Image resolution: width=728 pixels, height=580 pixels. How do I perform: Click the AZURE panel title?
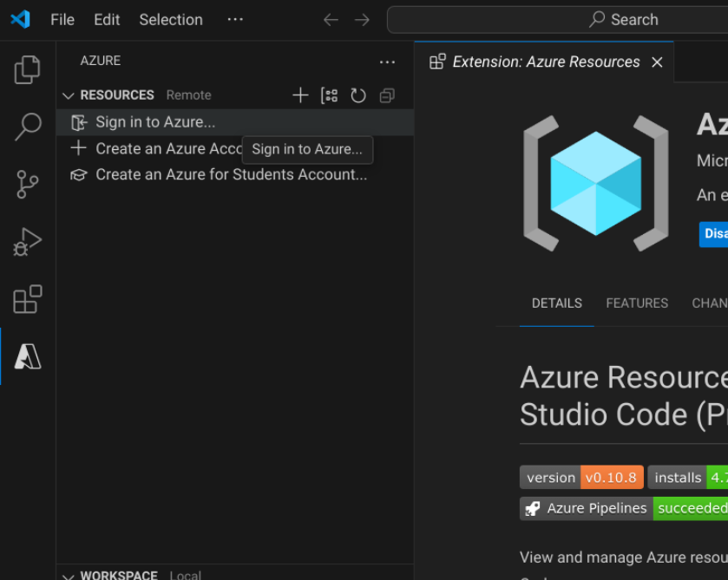[x=101, y=61]
